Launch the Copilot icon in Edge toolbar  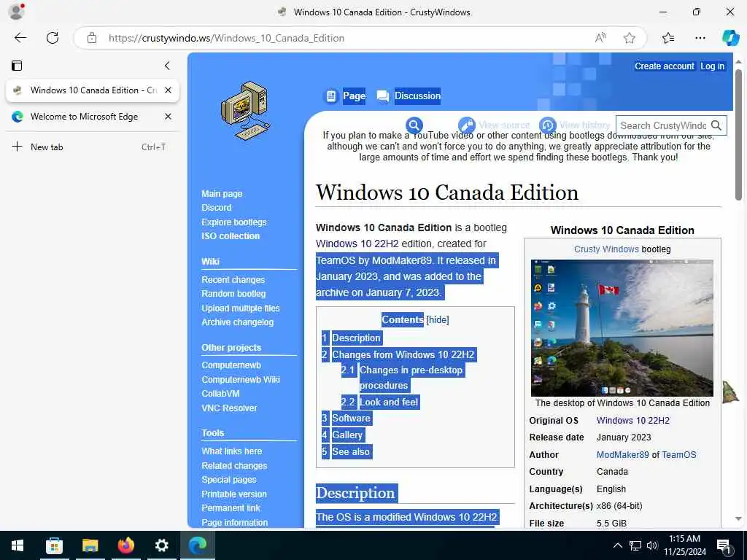730,38
